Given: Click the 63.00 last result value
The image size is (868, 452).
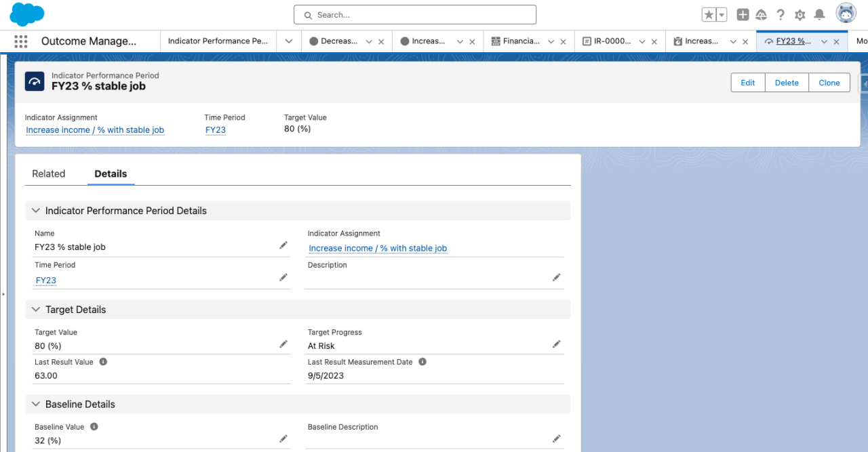Looking at the screenshot, I should coord(46,375).
